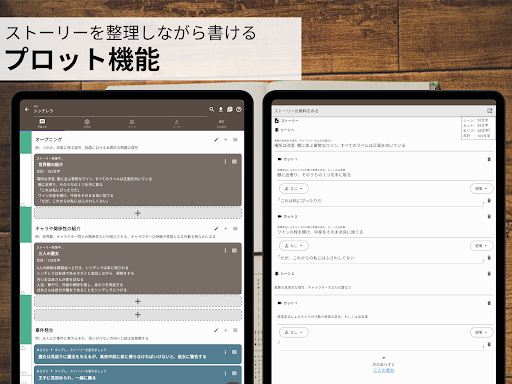
Task: Open three-dot menu on second brown story card
Action: (225, 250)
